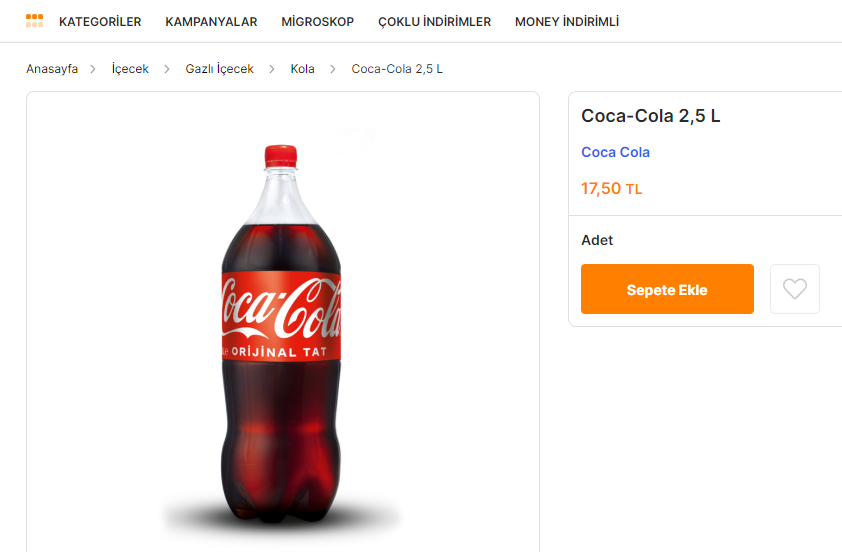Click the chevron after Gazlı İçecek breadcrumb
This screenshot has height=552, width=842.
pos(272,69)
